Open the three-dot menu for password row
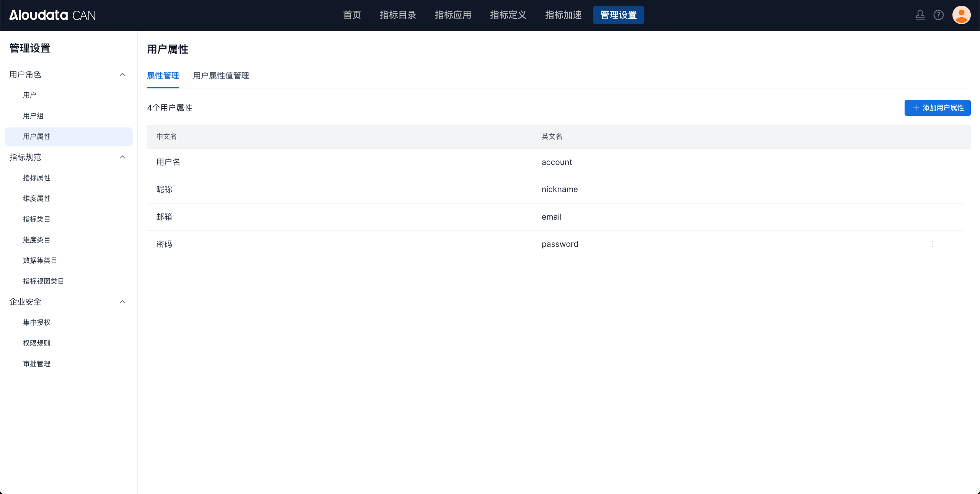The image size is (980, 494). pos(933,244)
